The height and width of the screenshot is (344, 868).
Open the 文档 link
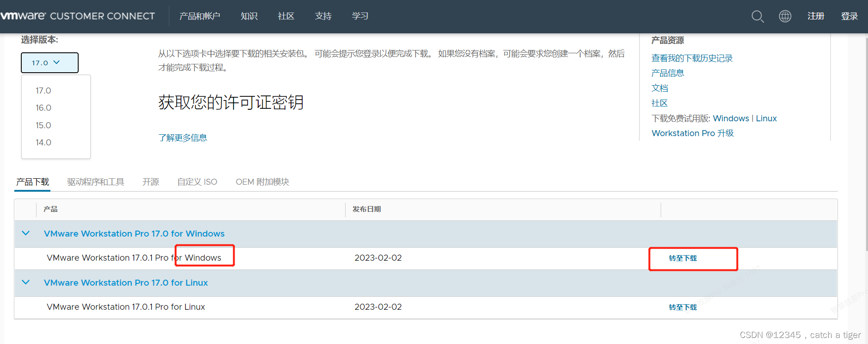(x=660, y=88)
